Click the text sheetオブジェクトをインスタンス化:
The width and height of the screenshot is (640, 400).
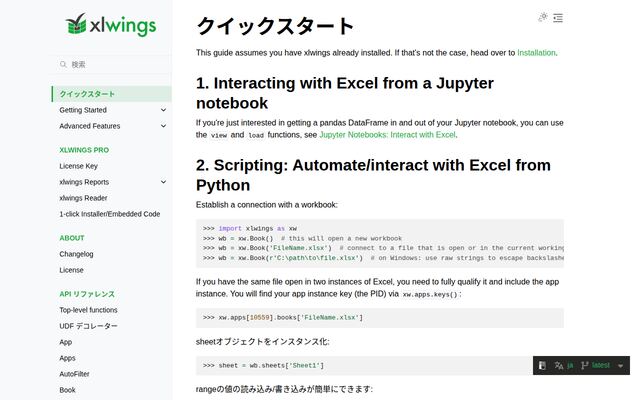(262, 342)
